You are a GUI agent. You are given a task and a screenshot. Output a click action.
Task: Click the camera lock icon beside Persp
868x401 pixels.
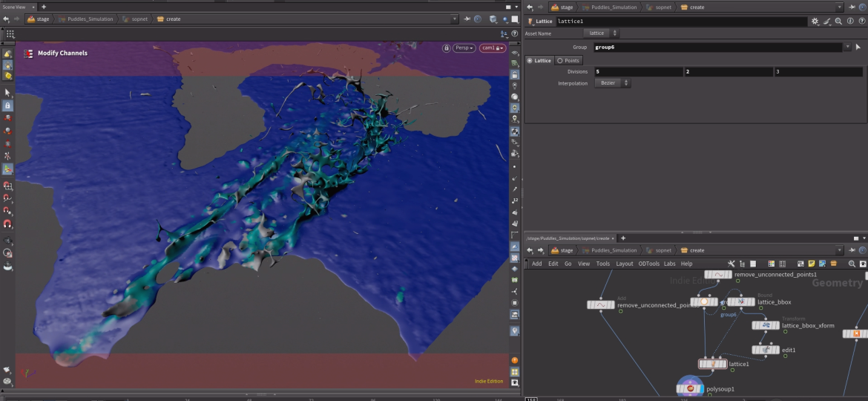tap(446, 48)
